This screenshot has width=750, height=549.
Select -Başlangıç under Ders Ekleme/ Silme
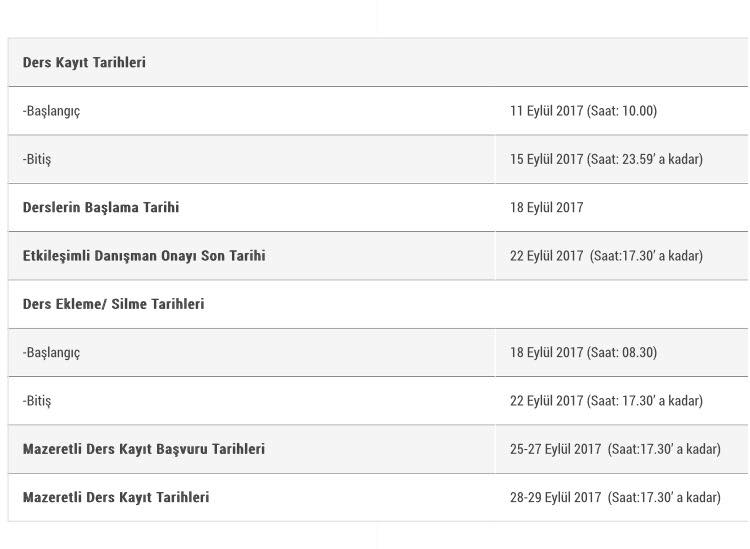[51, 352]
